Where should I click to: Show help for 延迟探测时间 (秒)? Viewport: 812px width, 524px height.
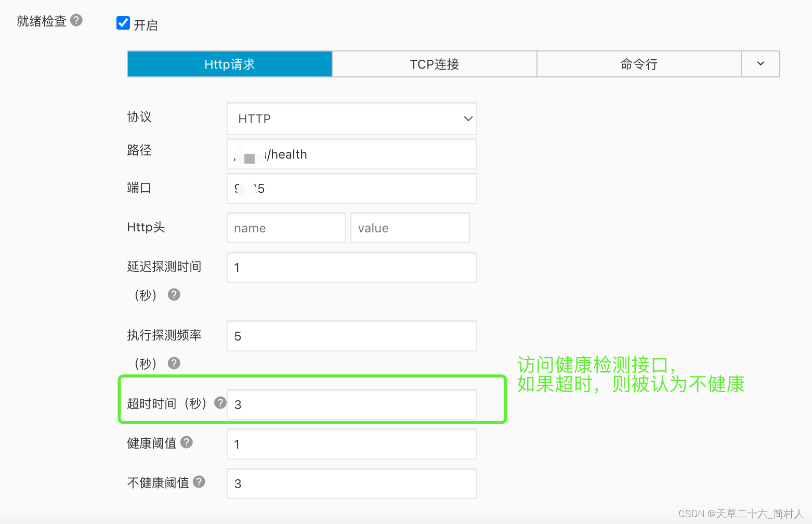(174, 295)
